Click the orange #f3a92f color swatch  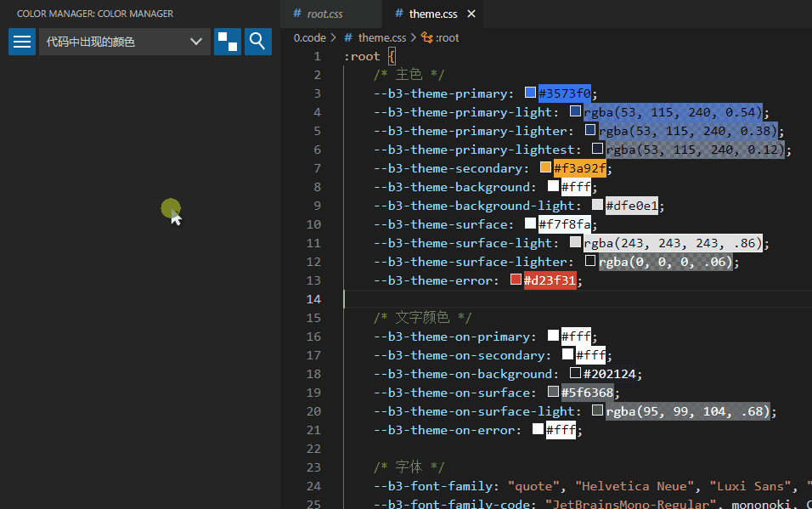pyautogui.click(x=545, y=167)
